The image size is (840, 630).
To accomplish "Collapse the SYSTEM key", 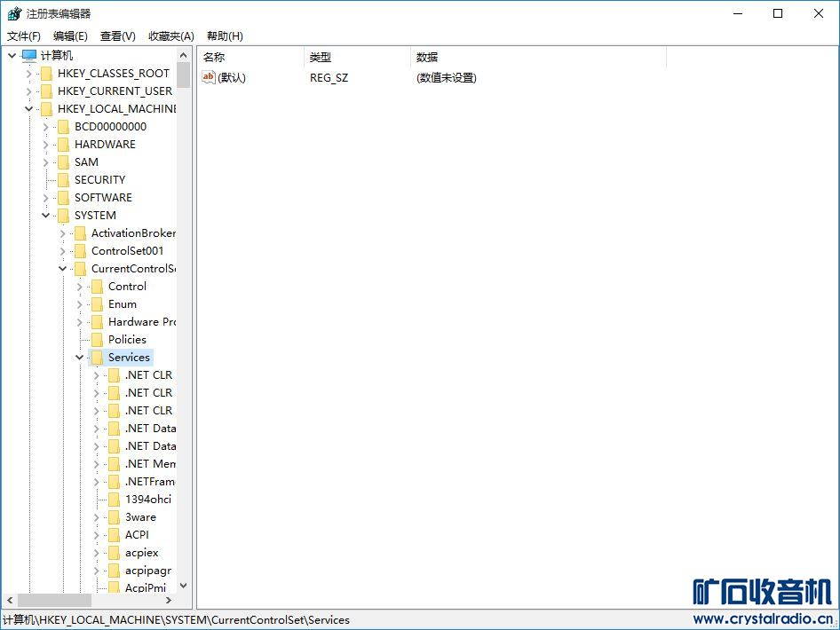I will (x=45, y=215).
